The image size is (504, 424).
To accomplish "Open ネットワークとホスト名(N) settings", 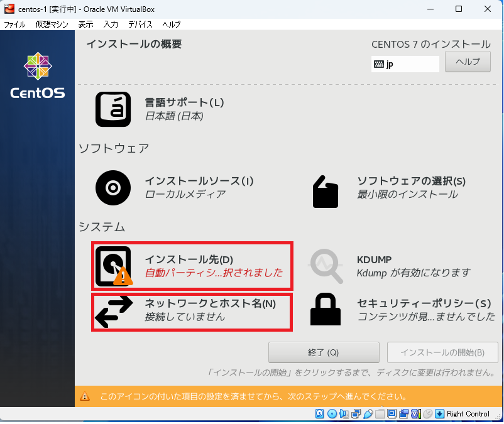I will [211, 303].
